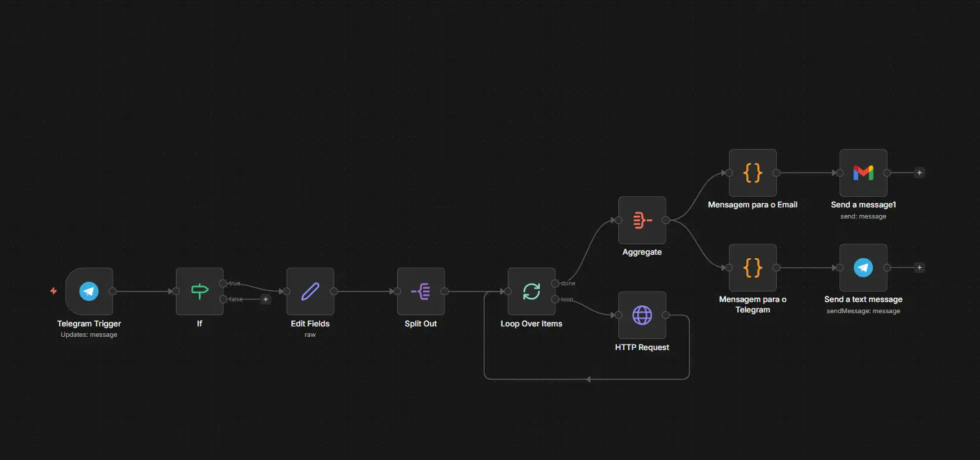Click the Loop Over Items label
The height and width of the screenshot is (460, 980).
click(531, 324)
